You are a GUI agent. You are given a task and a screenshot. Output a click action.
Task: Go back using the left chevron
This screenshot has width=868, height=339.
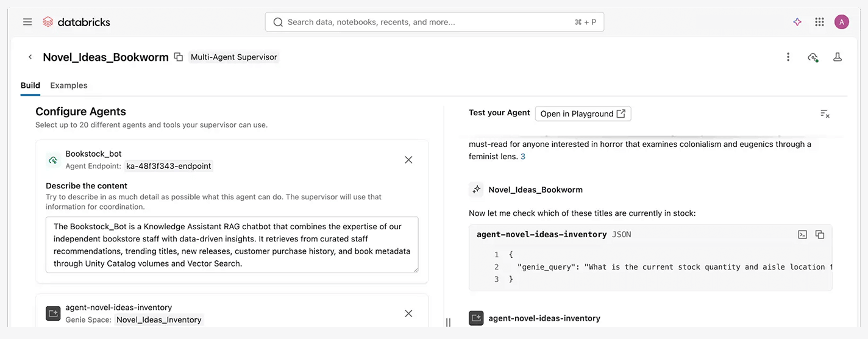[x=30, y=57]
